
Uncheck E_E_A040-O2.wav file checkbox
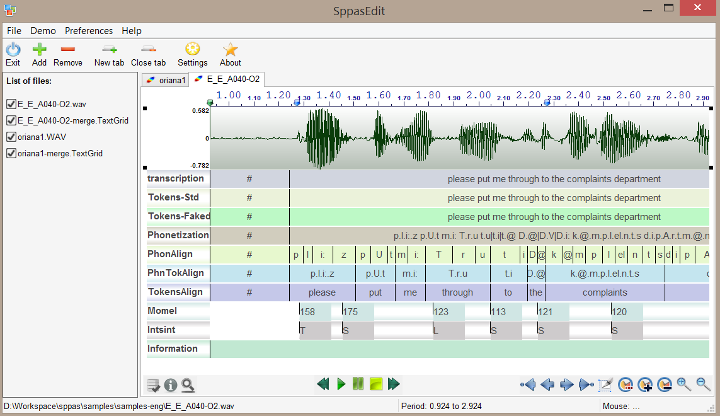click(11, 104)
